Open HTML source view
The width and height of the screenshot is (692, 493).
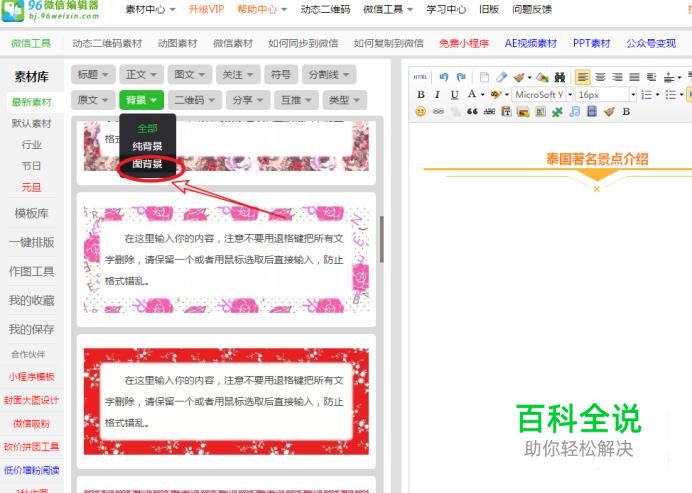coord(420,77)
